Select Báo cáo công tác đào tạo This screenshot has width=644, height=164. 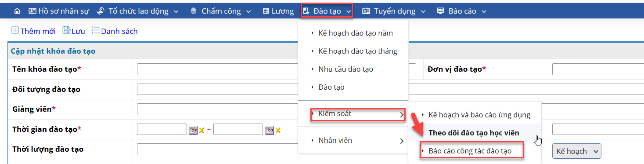pos(471,151)
